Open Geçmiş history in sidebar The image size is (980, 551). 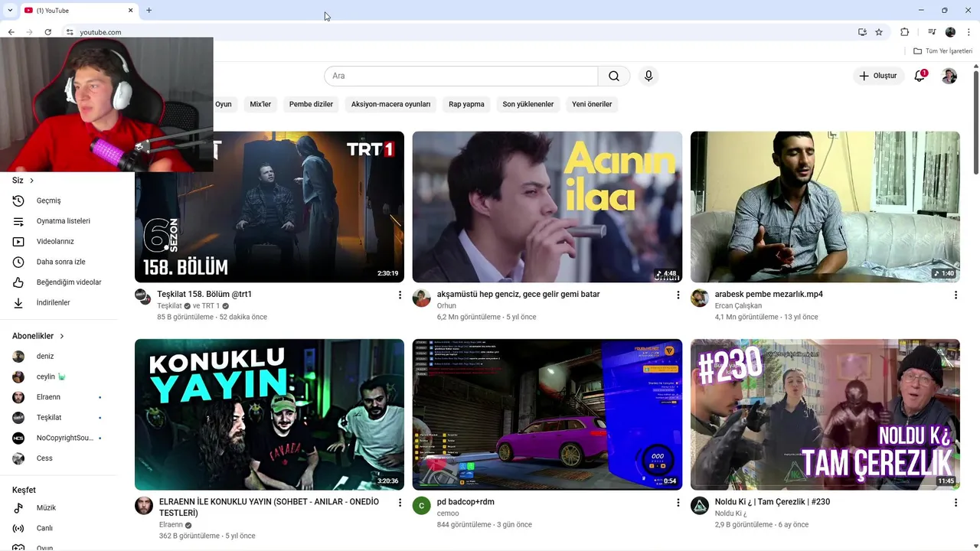(58, 201)
